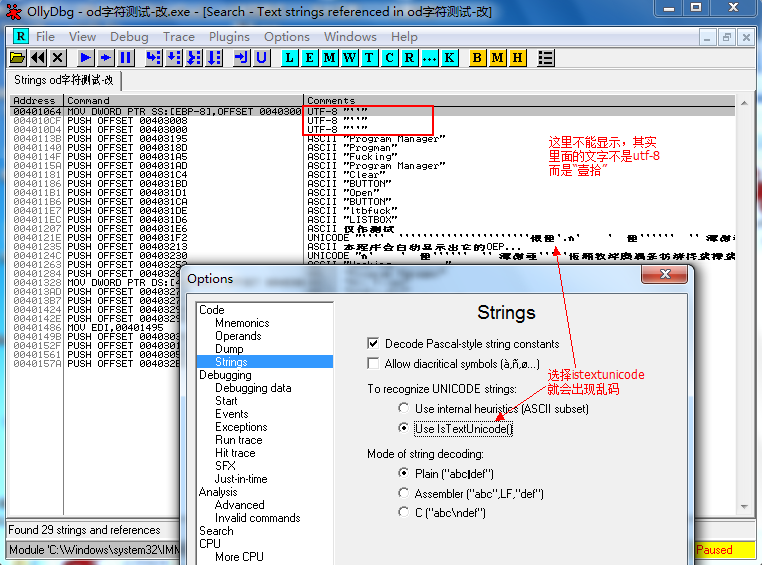Open Breakpoints with yellow B icon

477,58
